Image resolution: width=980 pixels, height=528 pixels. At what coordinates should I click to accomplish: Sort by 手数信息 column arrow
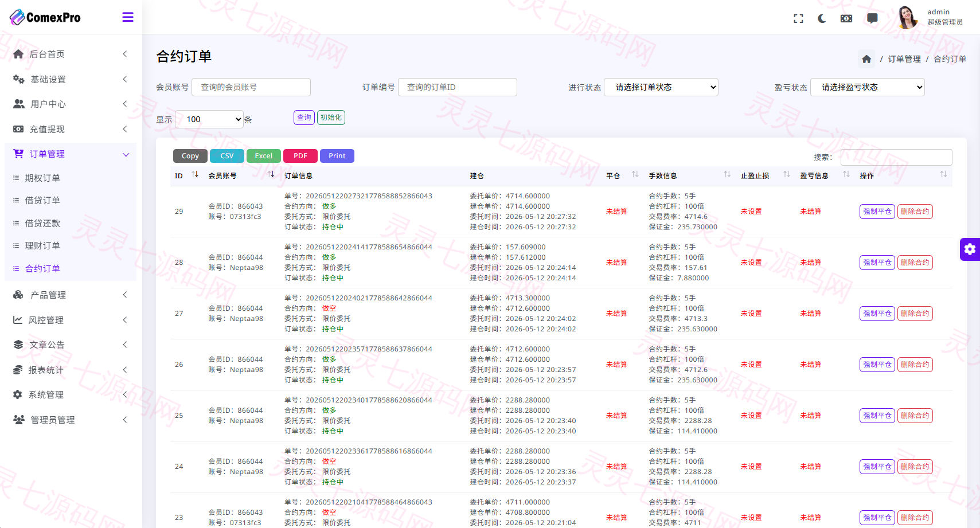(x=727, y=174)
